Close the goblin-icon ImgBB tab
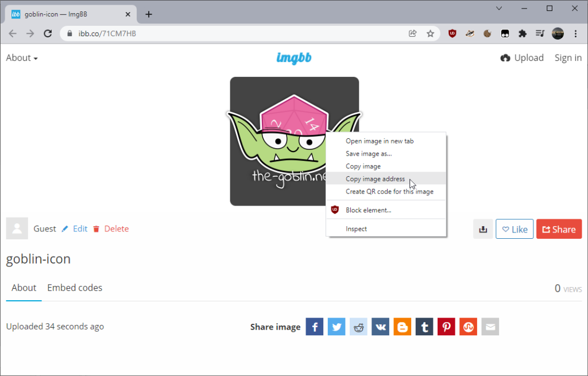Screen dimensions: 588x376 [128, 14]
